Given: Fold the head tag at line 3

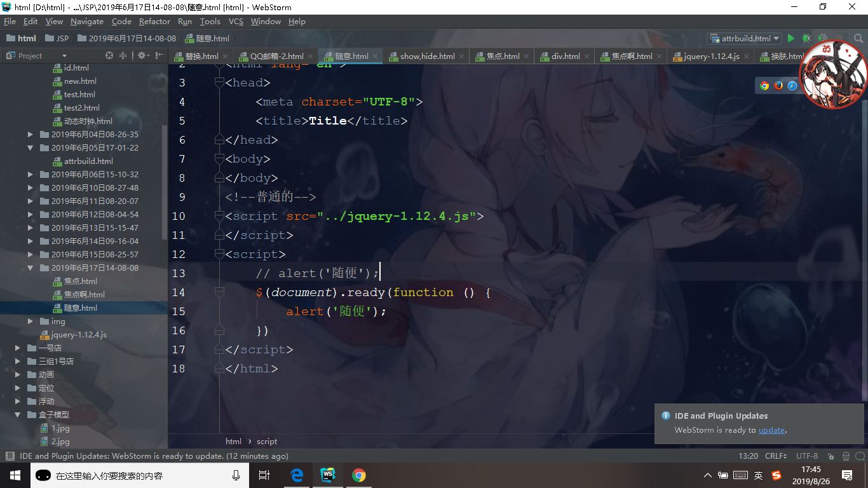Looking at the screenshot, I should click(220, 83).
